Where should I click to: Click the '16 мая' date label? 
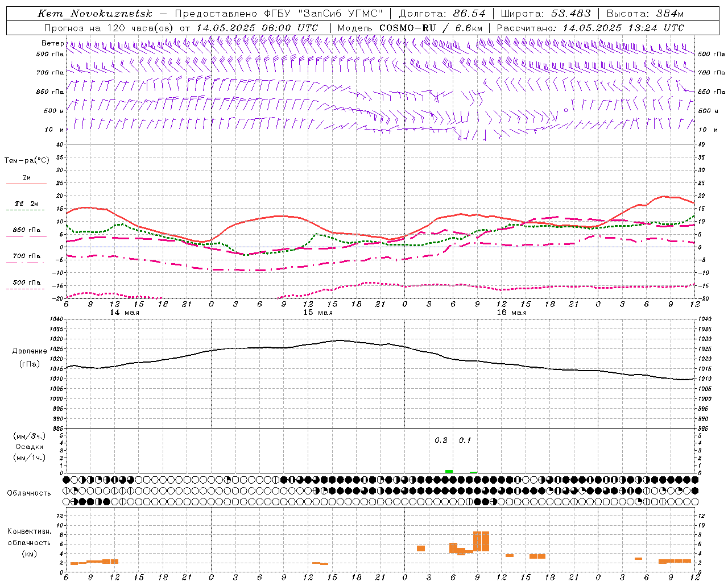pos(511,313)
